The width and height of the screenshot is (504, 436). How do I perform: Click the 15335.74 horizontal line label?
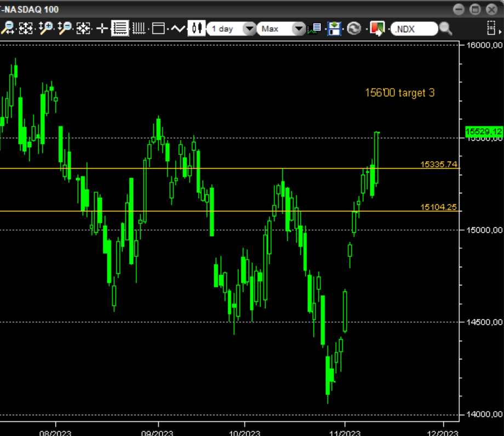438,164
